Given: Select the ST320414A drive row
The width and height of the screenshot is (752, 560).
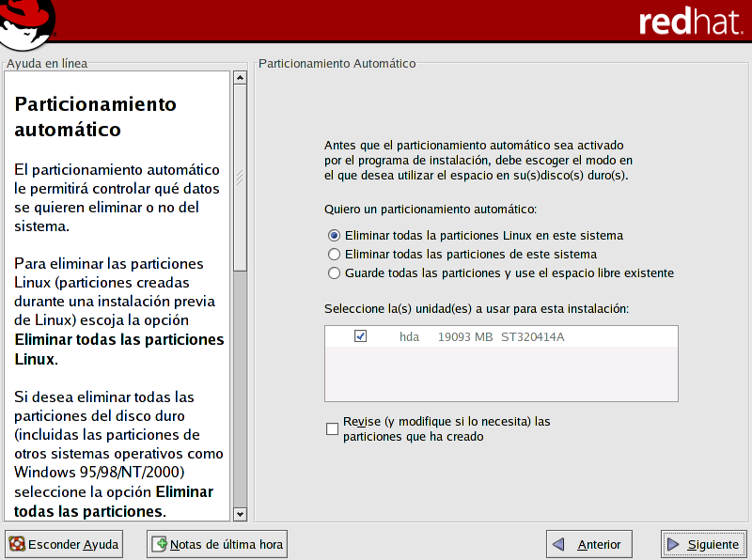Looking at the screenshot, I should click(x=532, y=336).
